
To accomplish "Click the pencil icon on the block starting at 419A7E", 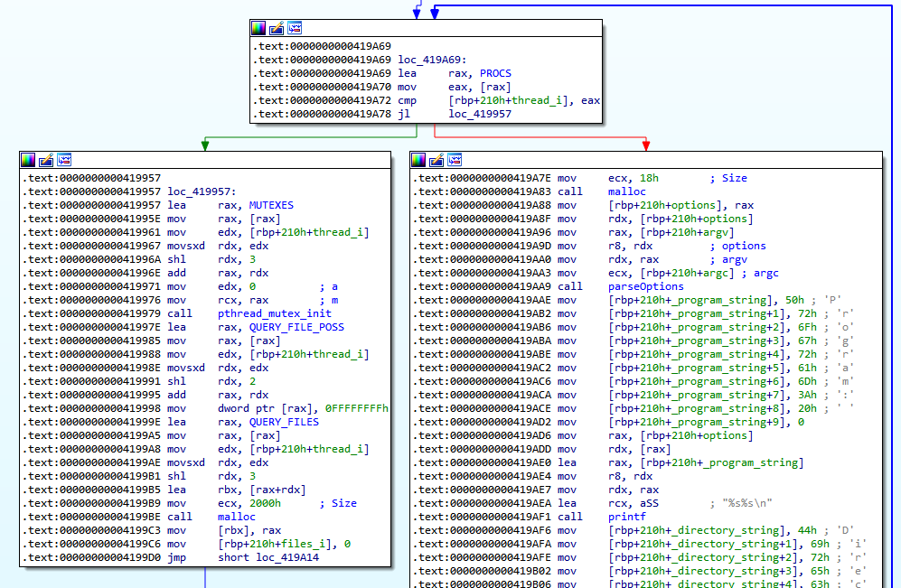I will coord(436,160).
